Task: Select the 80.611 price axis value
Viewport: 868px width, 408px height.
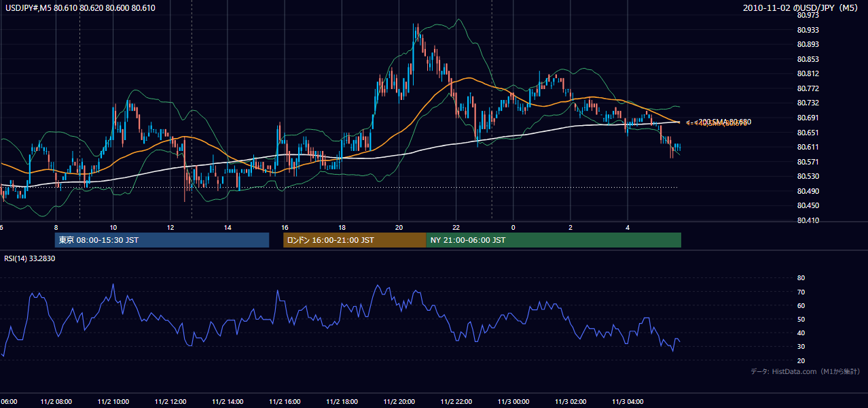Action: (808, 147)
